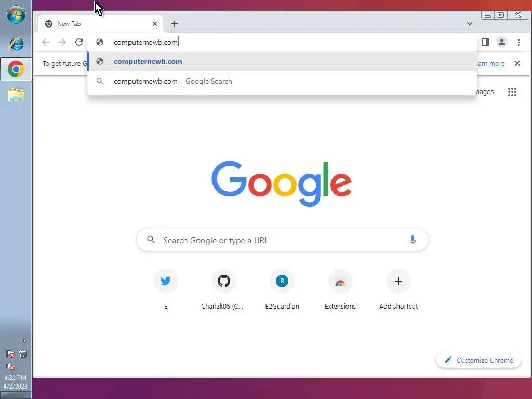Open the profile avatar menu
This screenshot has height=399, width=532.
(x=502, y=42)
